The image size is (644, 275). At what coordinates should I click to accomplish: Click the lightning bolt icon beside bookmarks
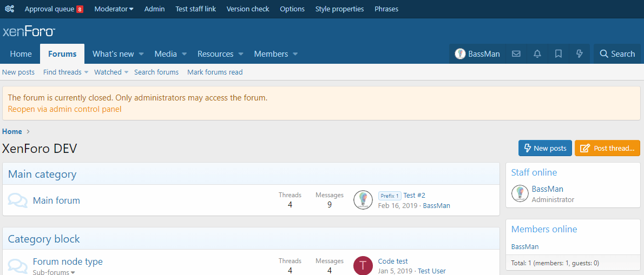pos(580,54)
